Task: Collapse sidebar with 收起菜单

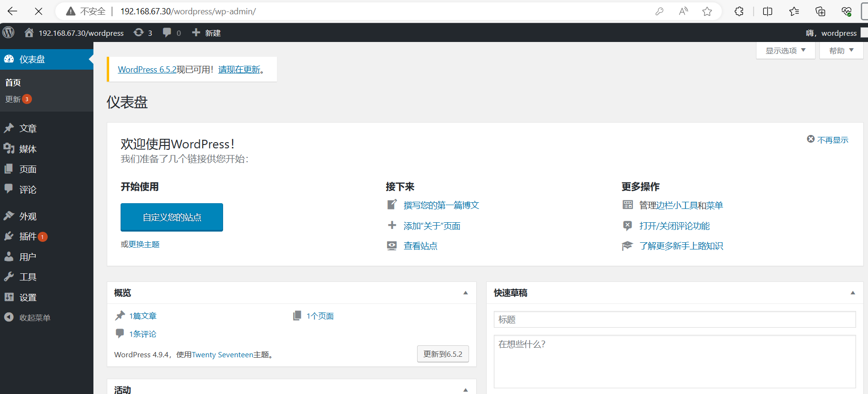Action: pyautogui.click(x=47, y=318)
